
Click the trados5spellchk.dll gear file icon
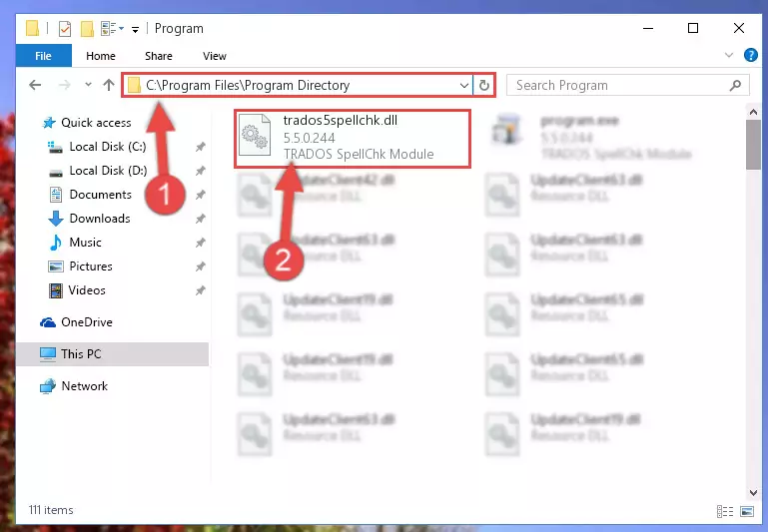click(255, 135)
